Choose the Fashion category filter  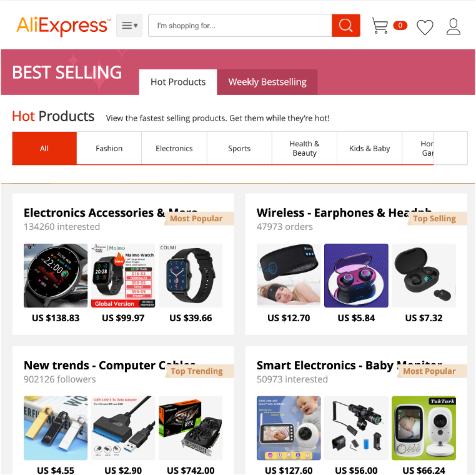click(x=109, y=148)
